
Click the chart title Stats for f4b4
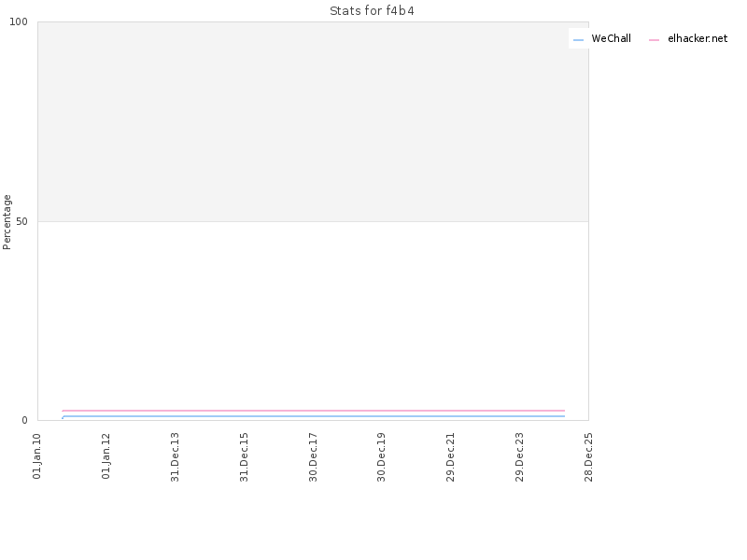click(372, 10)
